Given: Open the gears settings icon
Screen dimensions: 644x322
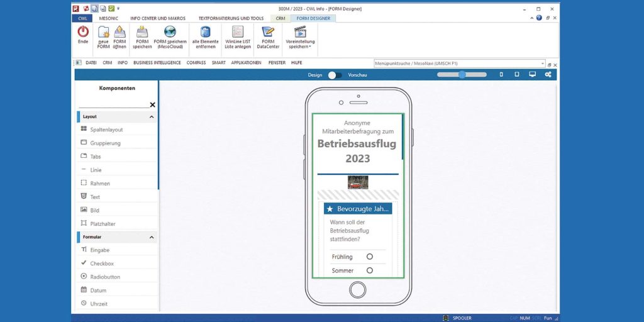Looking at the screenshot, I should click(548, 74).
